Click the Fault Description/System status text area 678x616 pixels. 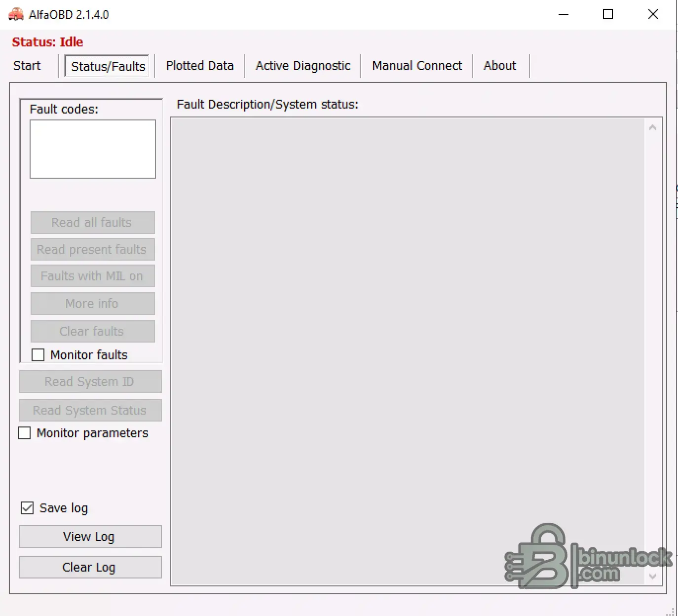click(x=408, y=351)
